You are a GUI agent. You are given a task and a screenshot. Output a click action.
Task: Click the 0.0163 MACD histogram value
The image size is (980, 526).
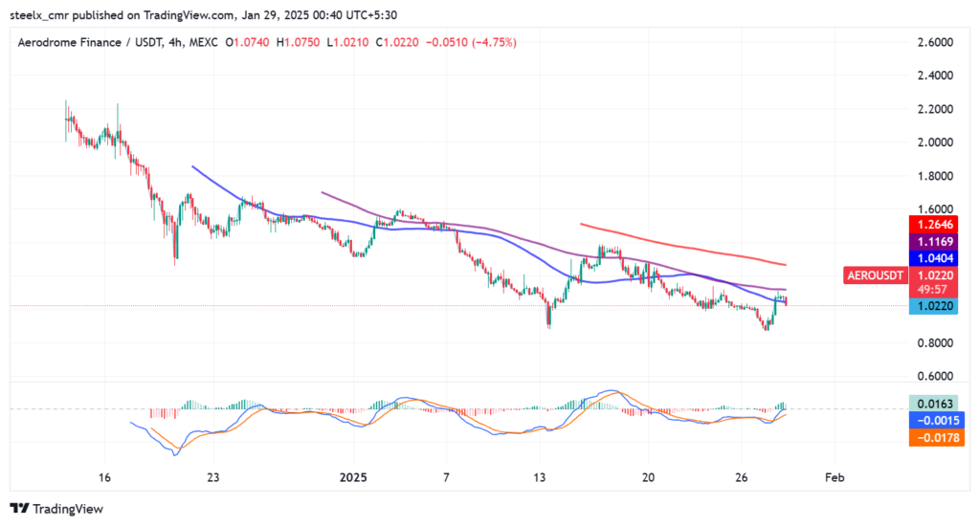tap(933, 404)
